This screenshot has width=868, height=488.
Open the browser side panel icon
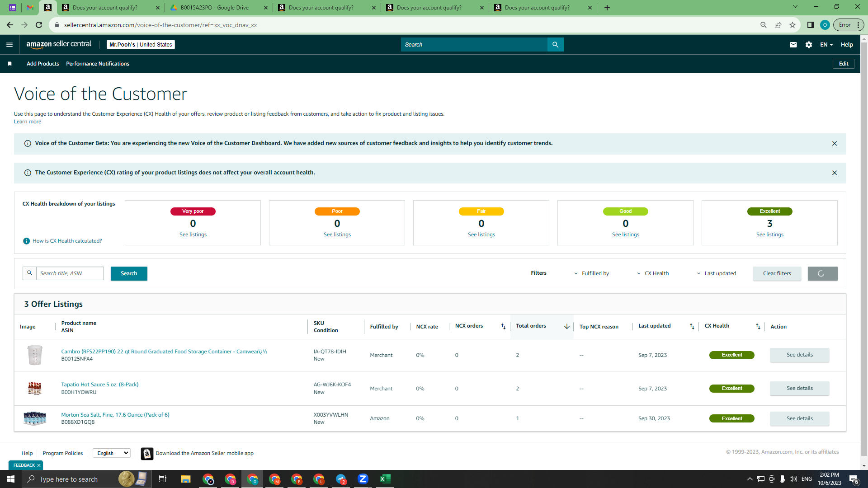(x=811, y=25)
